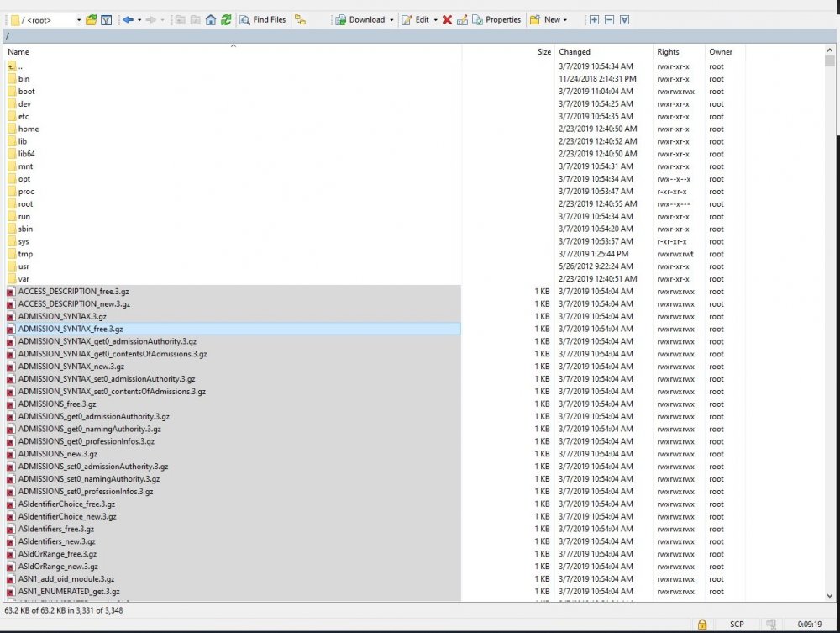Sort by the Changed column header
This screenshot has width=840, height=633.
575,52
